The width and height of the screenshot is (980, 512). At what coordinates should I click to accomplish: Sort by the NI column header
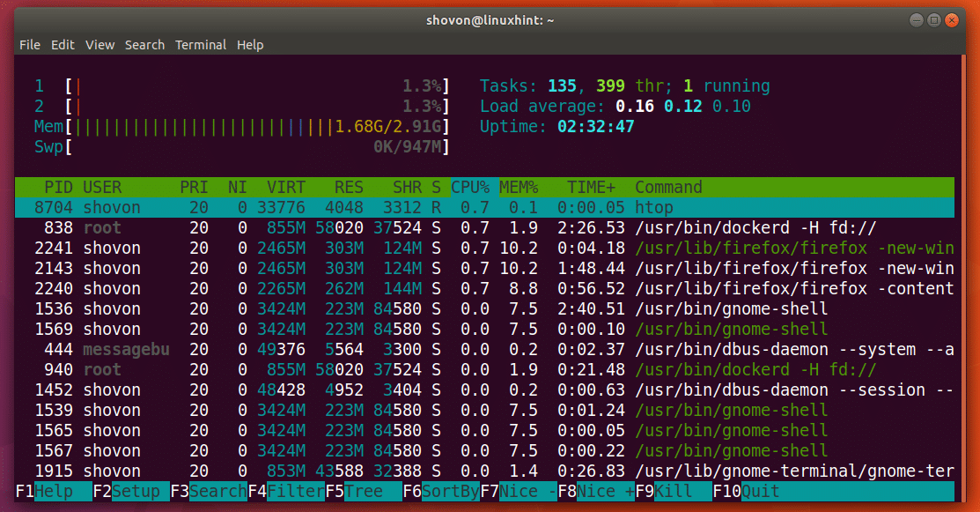[238, 187]
